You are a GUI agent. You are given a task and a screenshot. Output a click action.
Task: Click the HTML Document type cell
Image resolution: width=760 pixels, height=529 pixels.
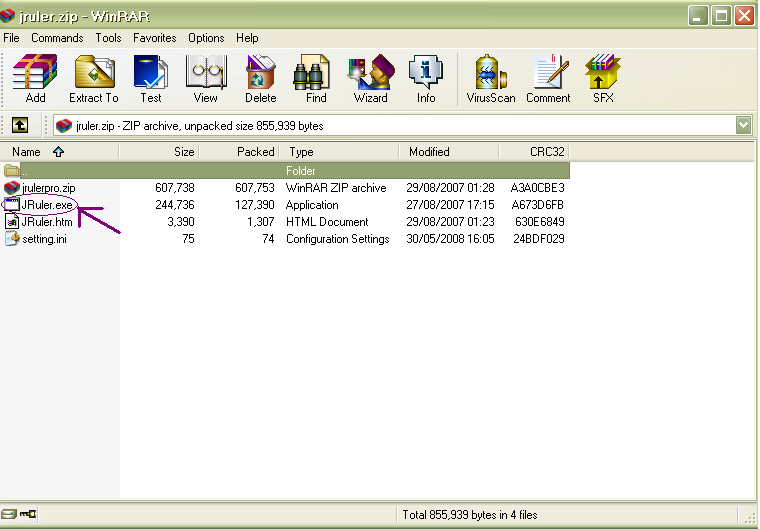(x=327, y=222)
